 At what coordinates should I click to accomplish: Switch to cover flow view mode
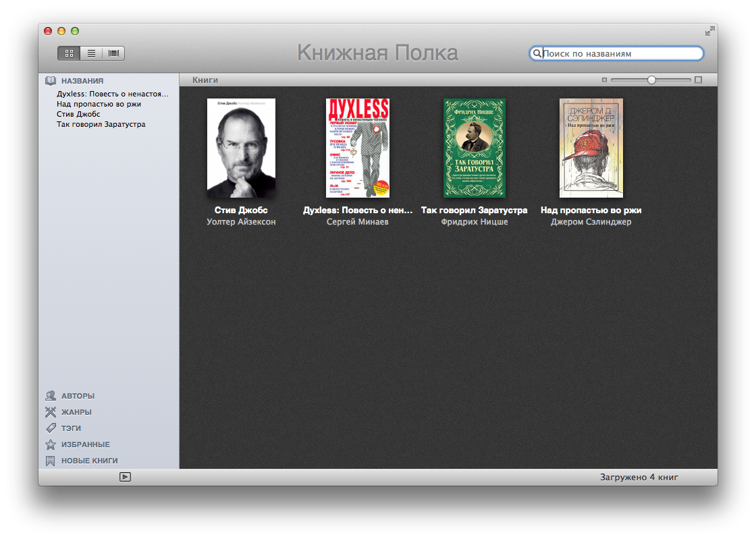click(114, 53)
